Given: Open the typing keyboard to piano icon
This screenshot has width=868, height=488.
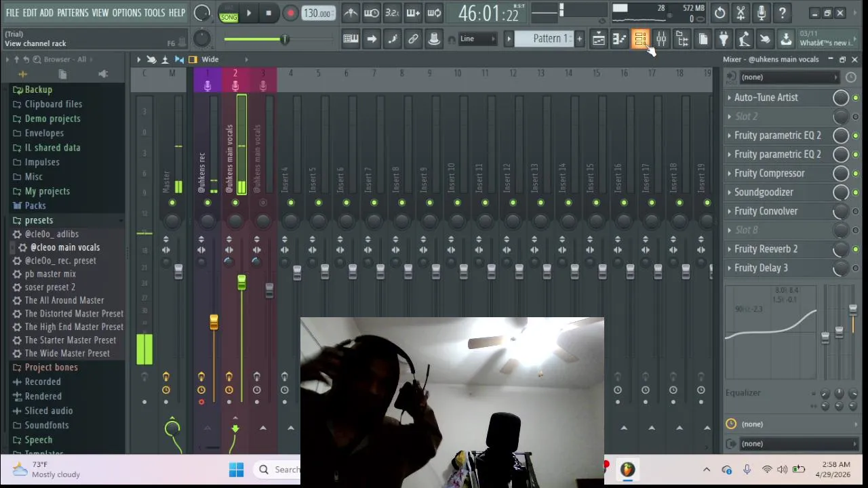Looking at the screenshot, I should (x=351, y=39).
